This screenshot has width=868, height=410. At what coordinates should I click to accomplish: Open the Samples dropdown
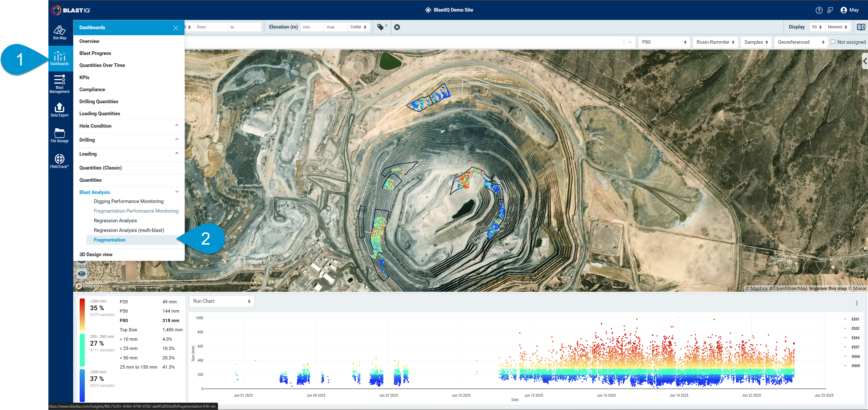click(756, 42)
